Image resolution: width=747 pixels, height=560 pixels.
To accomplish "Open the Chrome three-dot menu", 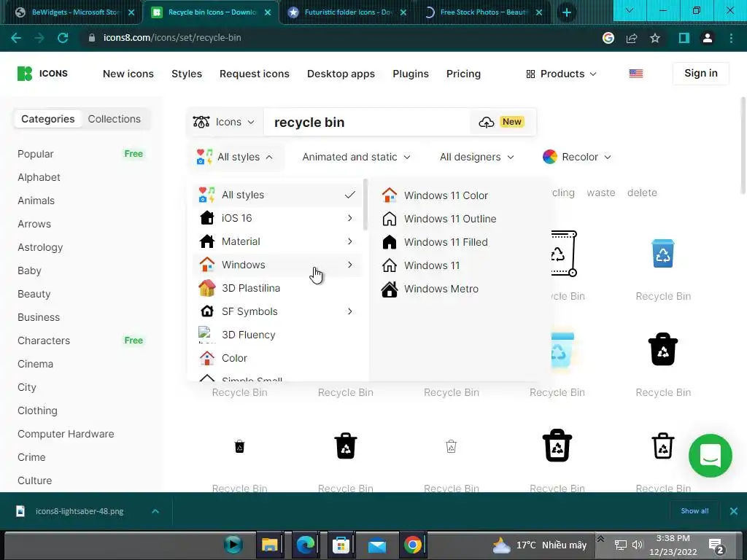I will [731, 38].
